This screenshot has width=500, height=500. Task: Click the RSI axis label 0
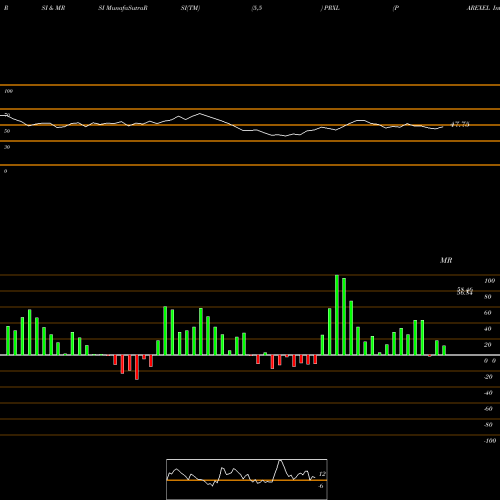5,171
